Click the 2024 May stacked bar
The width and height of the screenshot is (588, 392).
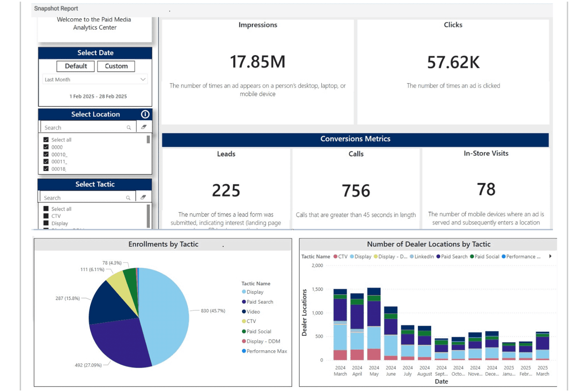[x=374, y=324]
